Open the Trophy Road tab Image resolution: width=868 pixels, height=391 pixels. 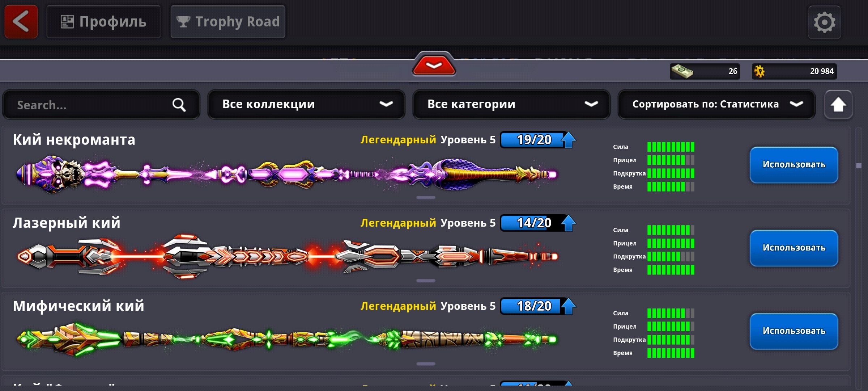coord(228,22)
